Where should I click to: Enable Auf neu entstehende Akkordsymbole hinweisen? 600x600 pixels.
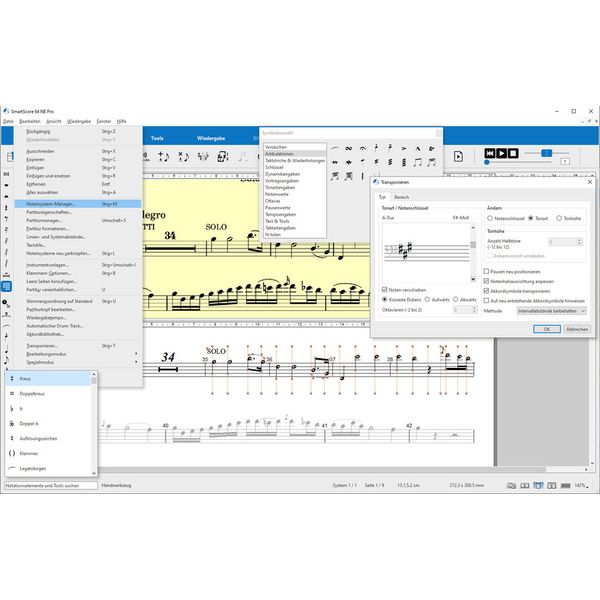[x=486, y=301]
